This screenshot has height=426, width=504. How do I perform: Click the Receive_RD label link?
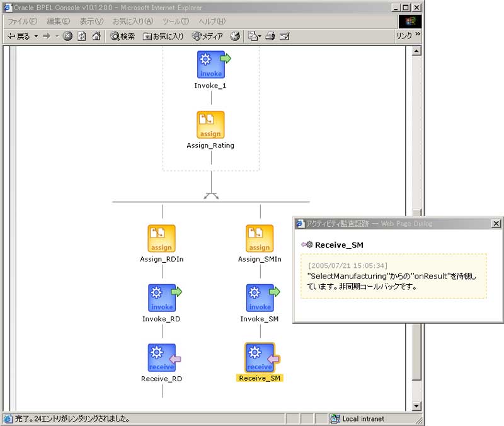click(x=161, y=378)
